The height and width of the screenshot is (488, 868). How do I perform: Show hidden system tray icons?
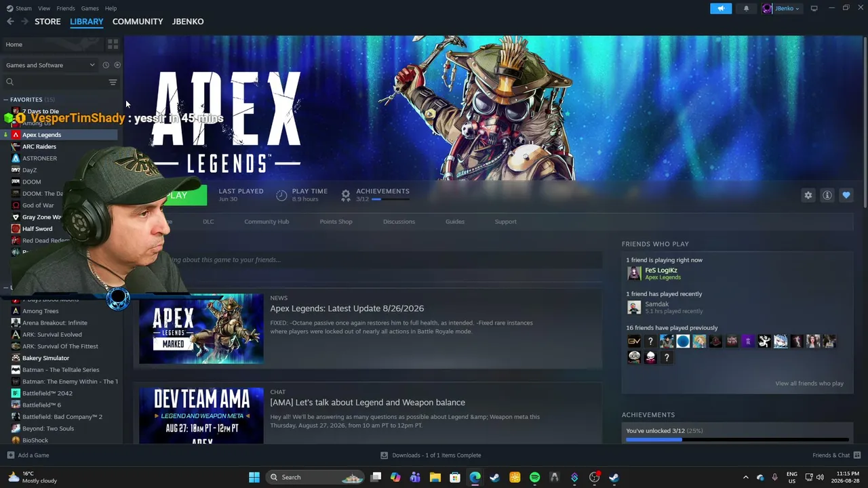tap(745, 477)
